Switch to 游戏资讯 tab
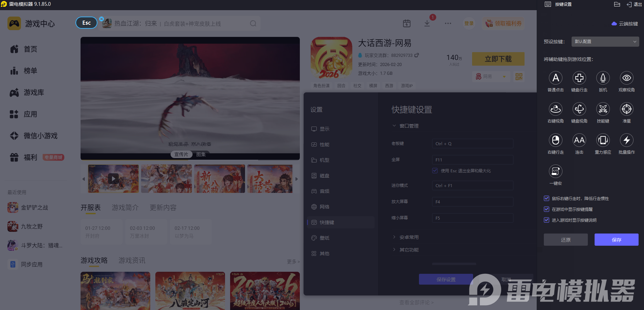Screen dimensions: 644x310 (132, 260)
